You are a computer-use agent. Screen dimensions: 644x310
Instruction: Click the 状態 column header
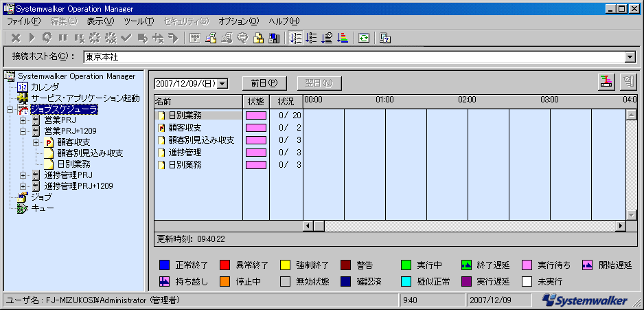[x=256, y=101]
